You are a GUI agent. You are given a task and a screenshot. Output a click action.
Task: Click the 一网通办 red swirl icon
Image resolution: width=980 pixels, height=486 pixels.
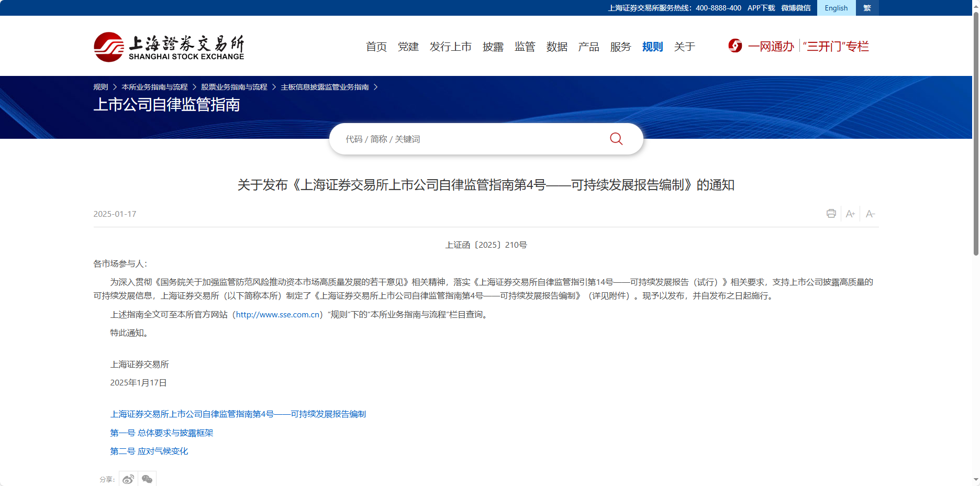735,46
